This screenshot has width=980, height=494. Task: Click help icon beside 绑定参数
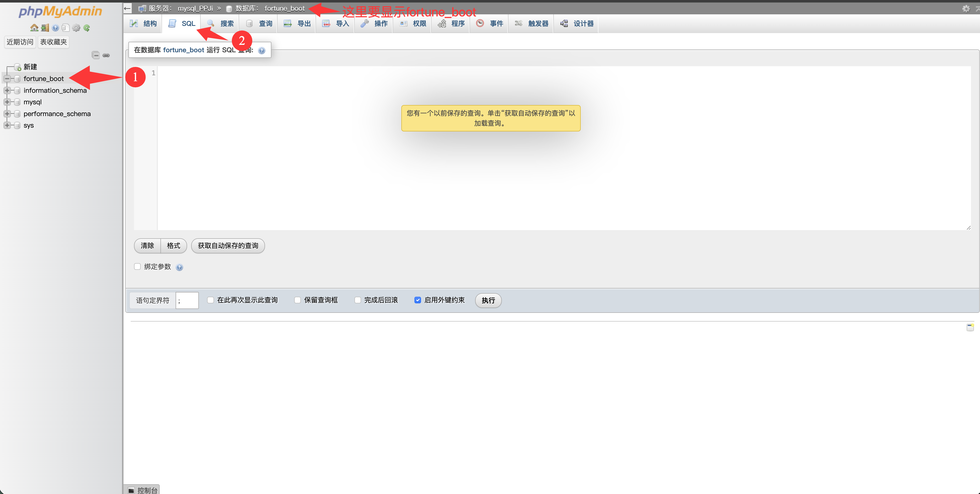pos(180,267)
